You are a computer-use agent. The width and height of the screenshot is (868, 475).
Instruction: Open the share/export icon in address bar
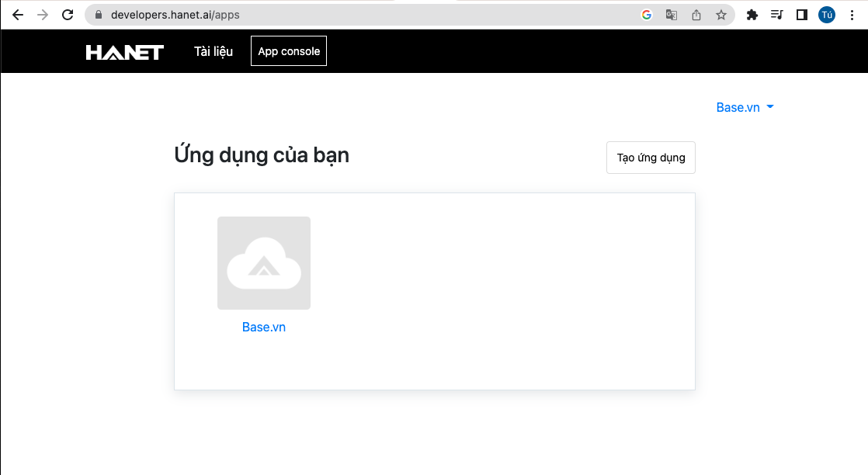(696, 14)
